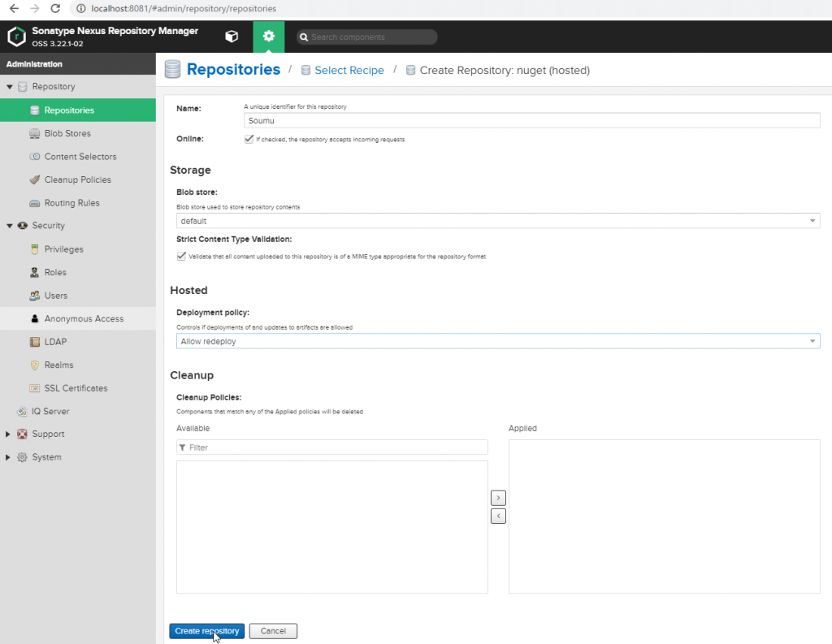Viewport: 832px width, 644px height.
Task: Click the Realms shield icon
Action: click(34, 365)
